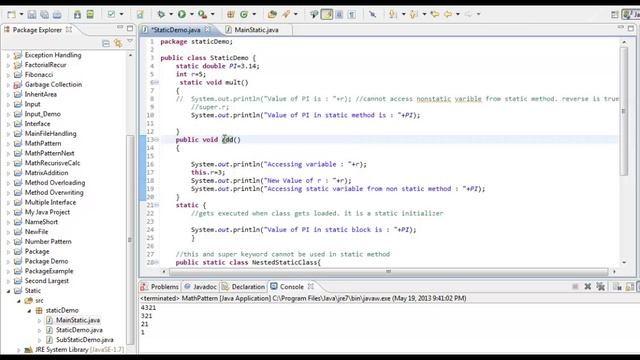The height and width of the screenshot is (360, 640).
Task: Click the Print toolbar icon
Action: point(57,14)
